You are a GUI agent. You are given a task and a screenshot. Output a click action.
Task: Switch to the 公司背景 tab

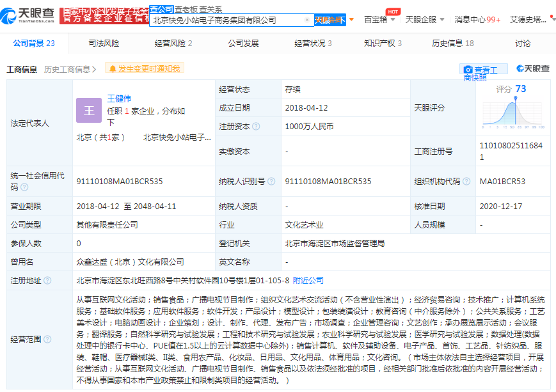pos(34,43)
